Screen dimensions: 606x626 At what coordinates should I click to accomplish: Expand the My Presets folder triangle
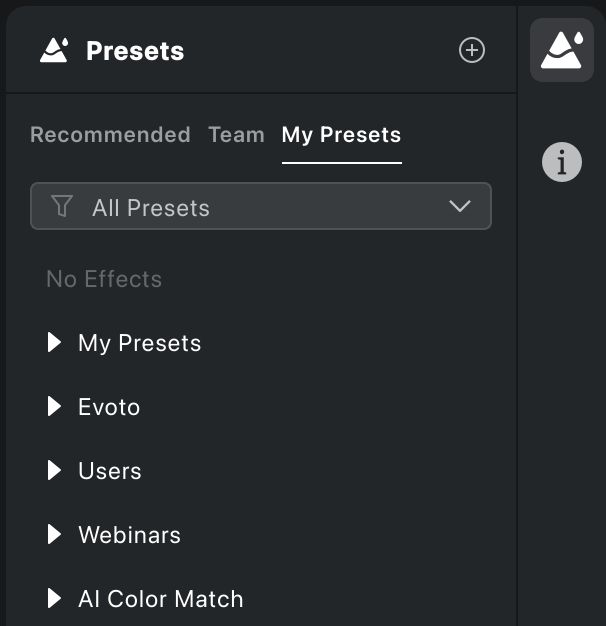(54, 343)
